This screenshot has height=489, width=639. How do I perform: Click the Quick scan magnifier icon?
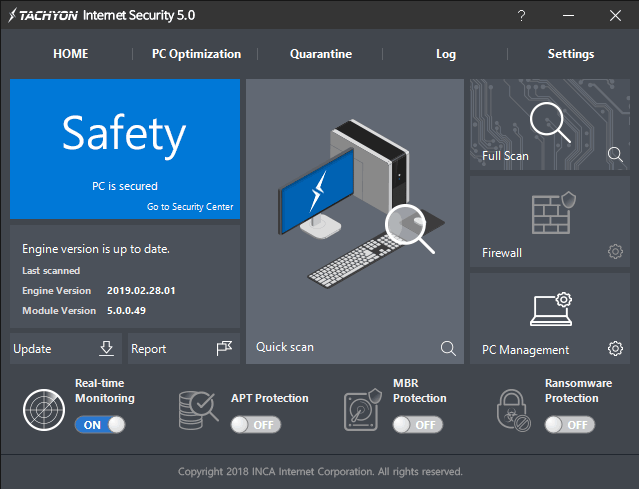[x=448, y=348]
